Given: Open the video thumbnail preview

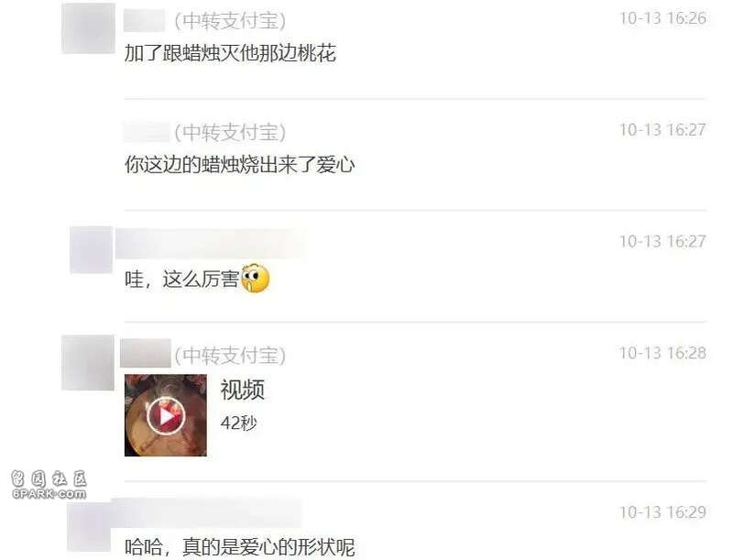Looking at the screenshot, I should [x=166, y=415].
